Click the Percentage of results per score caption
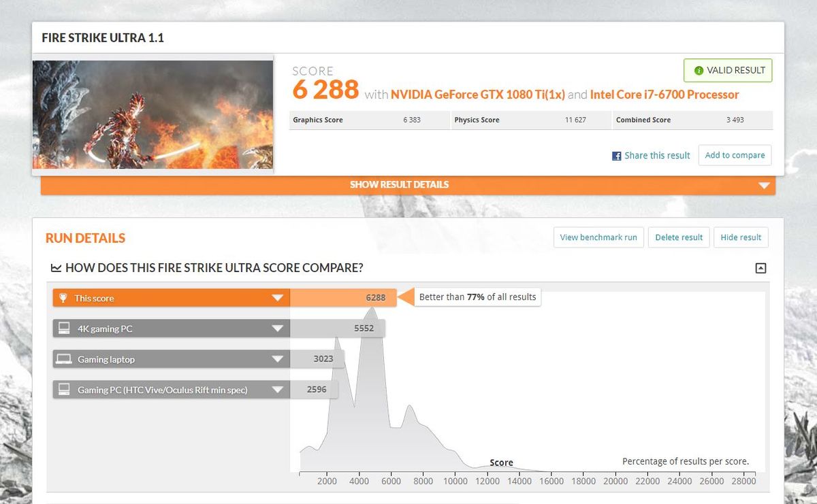 [686, 461]
